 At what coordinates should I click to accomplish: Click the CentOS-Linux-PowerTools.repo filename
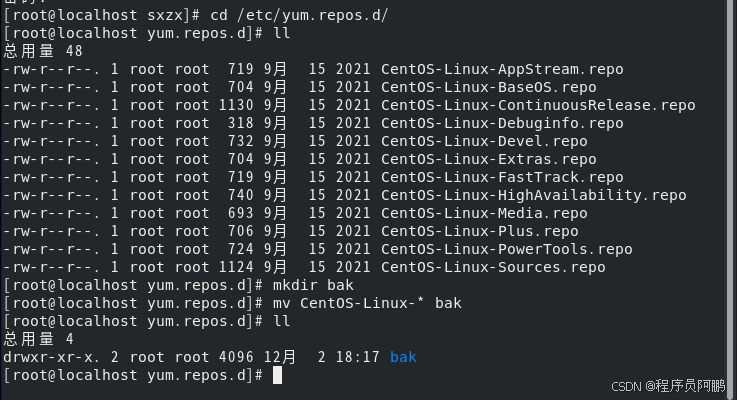point(507,249)
